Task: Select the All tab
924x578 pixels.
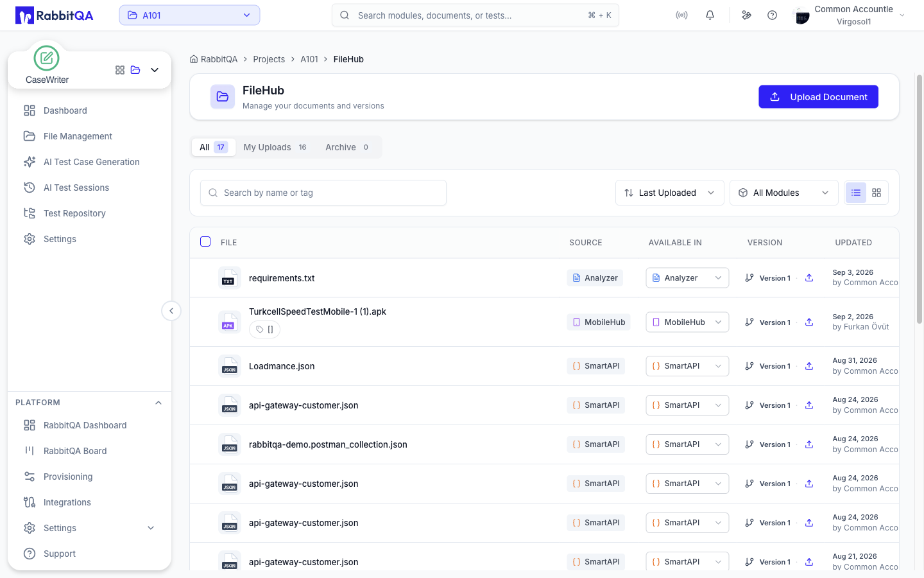Action: click(213, 147)
